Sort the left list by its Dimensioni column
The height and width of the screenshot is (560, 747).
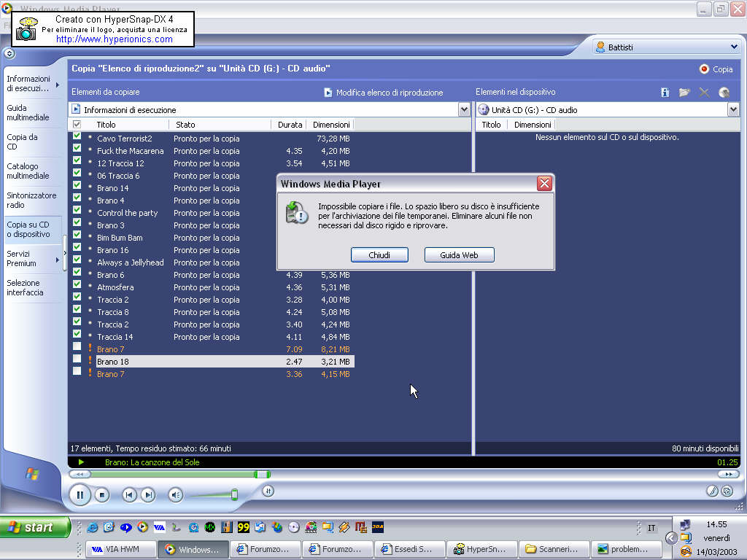tap(331, 125)
